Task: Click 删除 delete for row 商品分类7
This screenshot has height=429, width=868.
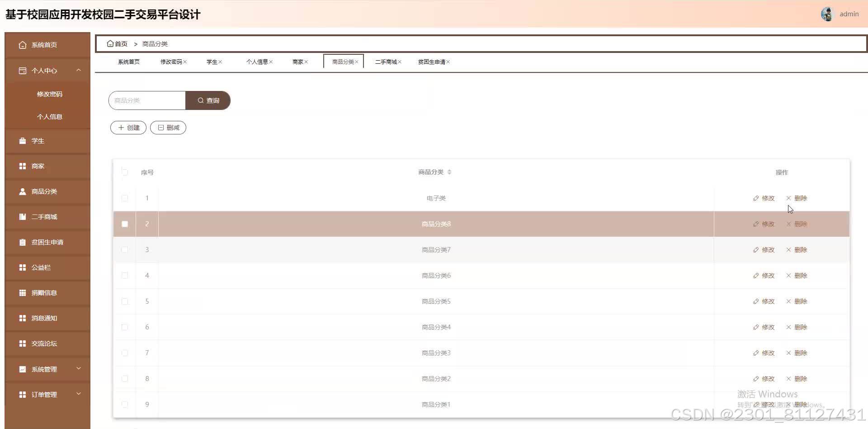Action: pyautogui.click(x=797, y=250)
